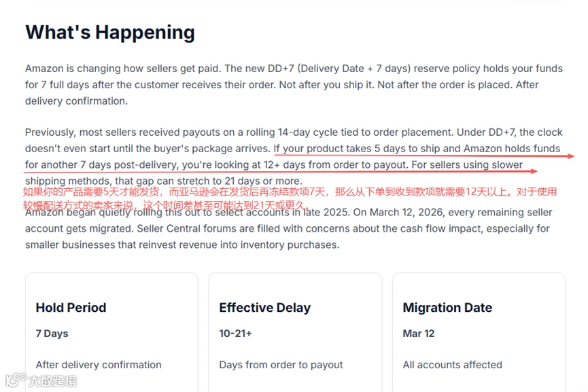
Task: Click the lower red arrow head annotation
Action: [x=534, y=171]
